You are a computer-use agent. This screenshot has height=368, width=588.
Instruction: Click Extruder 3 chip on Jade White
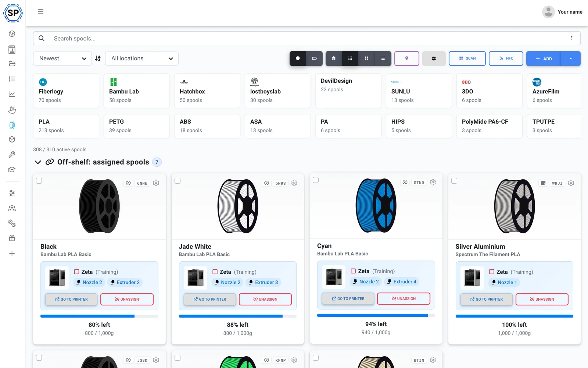tap(263, 282)
